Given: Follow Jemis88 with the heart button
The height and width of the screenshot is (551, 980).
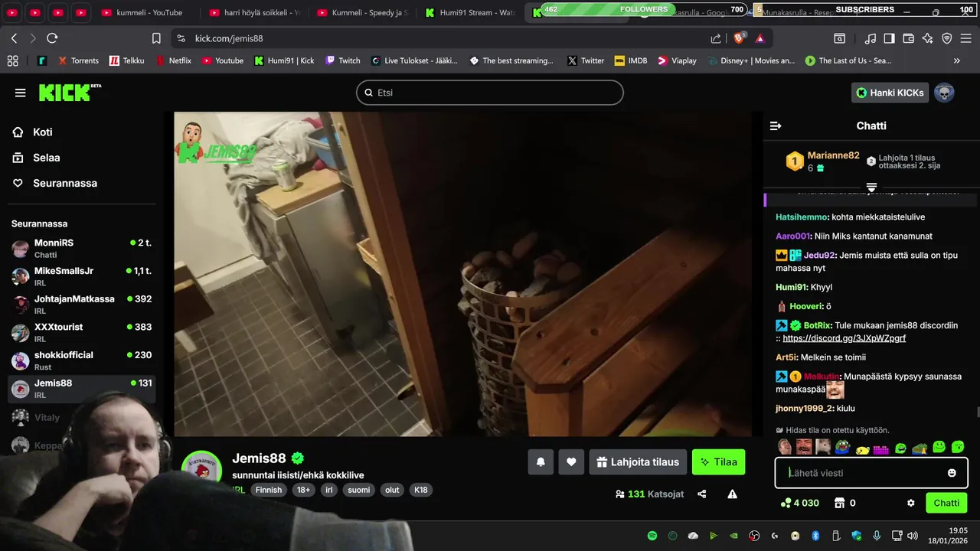Looking at the screenshot, I should (x=571, y=462).
